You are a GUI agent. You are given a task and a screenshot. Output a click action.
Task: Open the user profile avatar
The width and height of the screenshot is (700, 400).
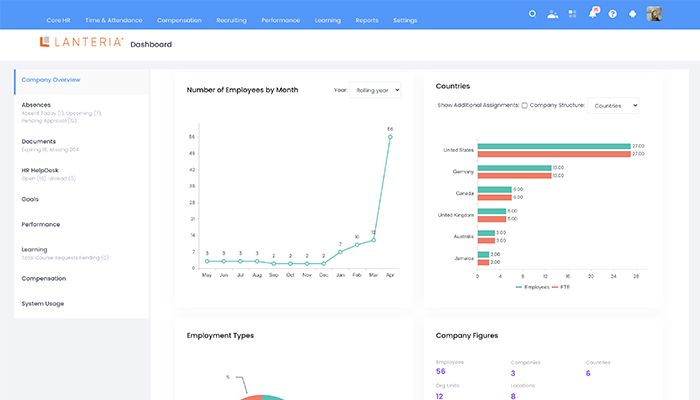(654, 14)
